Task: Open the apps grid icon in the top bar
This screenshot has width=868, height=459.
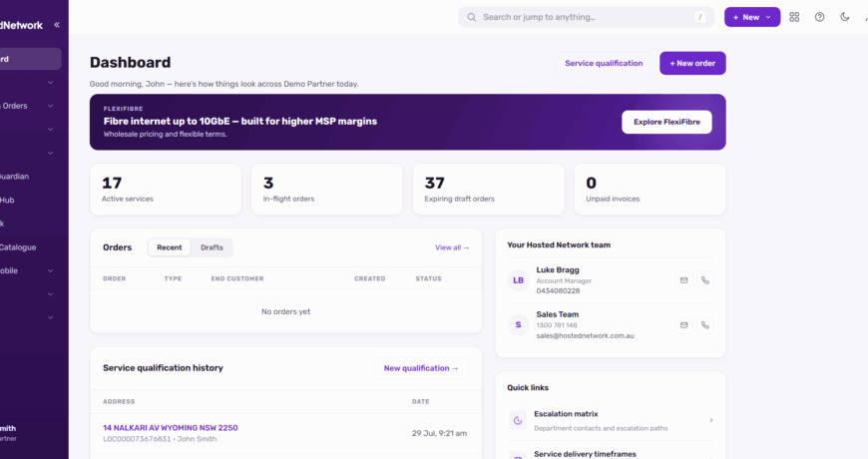Action: click(794, 17)
